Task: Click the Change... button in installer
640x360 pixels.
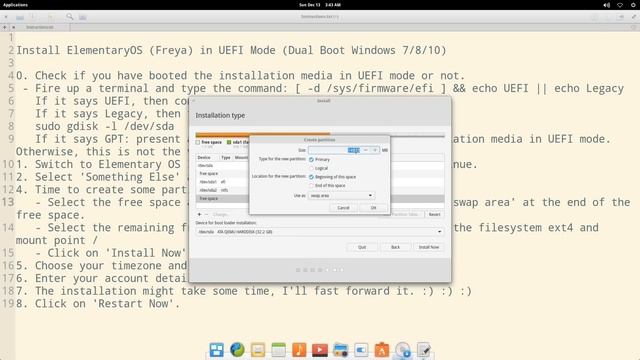Action: click(x=221, y=214)
